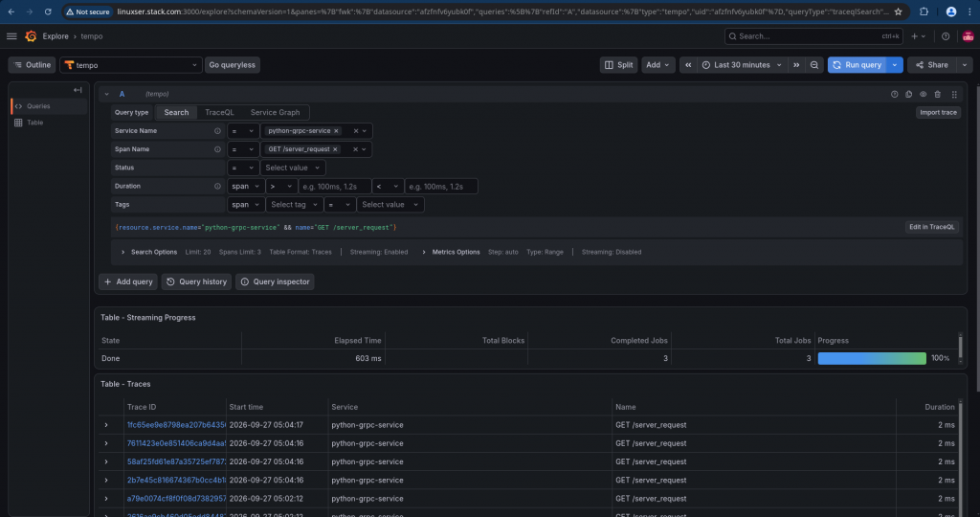
Task: Open the help question mark icon
Action: (x=946, y=36)
